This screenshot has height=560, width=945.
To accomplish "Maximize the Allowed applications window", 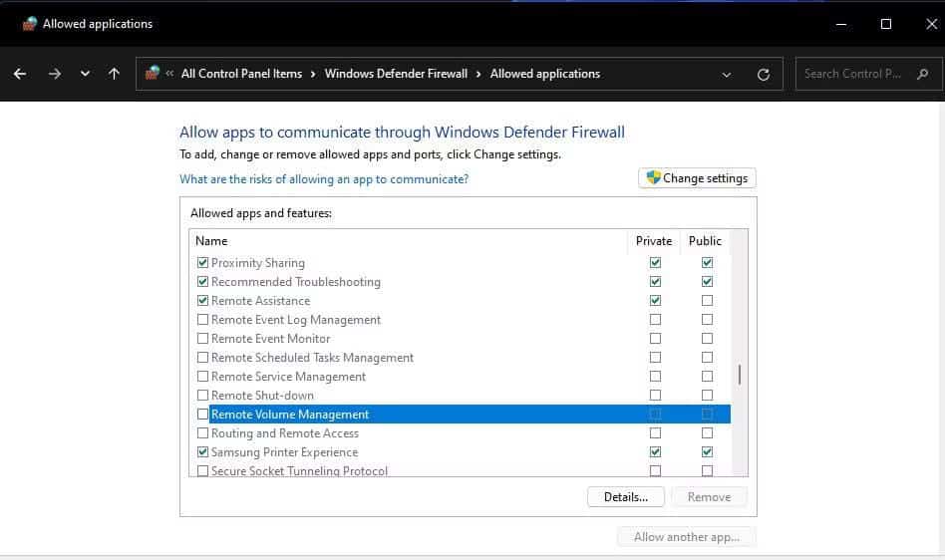I will (x=886, y=24).
